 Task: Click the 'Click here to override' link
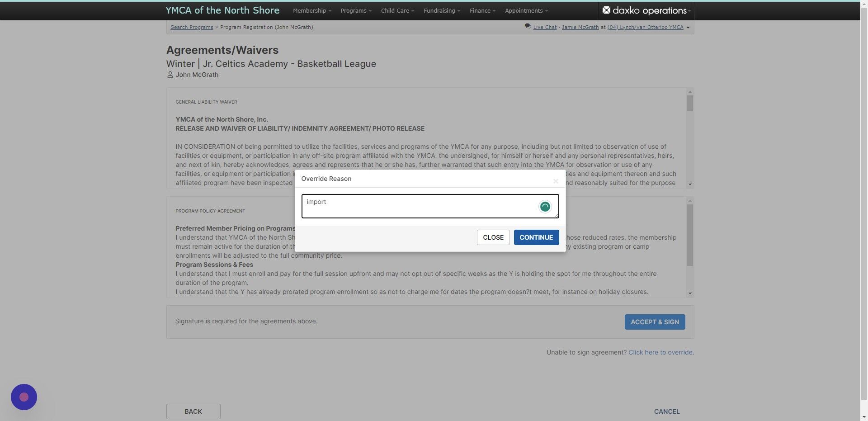click(661, 352)
